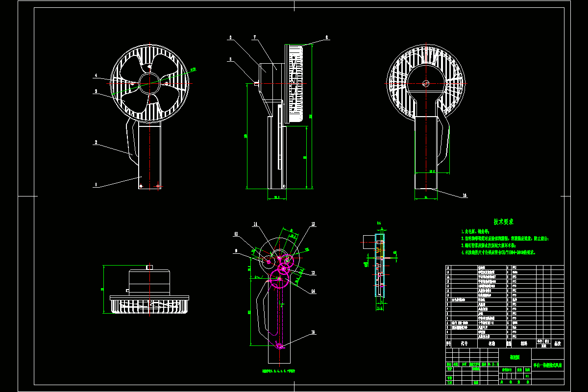The height and width of the screenshot is (392, 588).
Task: Click the green note beneath mechanism view
Action: 279,372
